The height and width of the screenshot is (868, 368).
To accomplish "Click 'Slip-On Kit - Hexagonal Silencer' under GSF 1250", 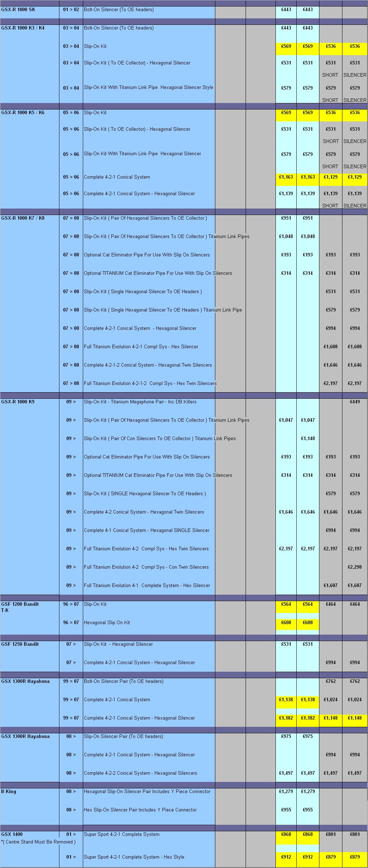I will (118, 644).
